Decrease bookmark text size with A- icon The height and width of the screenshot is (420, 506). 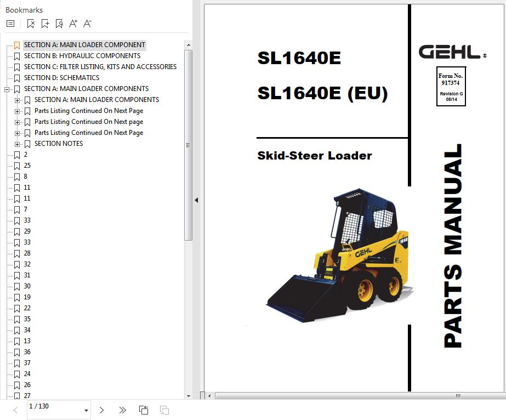(x=88, y=24)
